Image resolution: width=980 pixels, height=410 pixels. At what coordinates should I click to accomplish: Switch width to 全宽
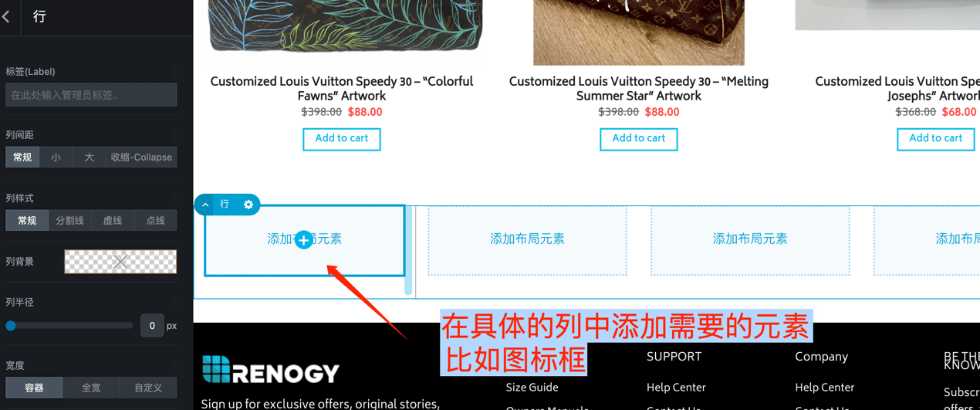(x=91, y=388)
